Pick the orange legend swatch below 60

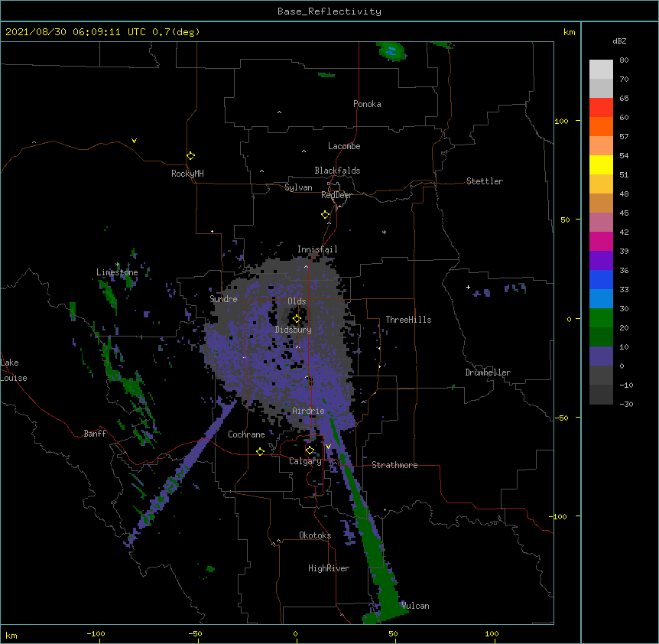pos(601,126)
